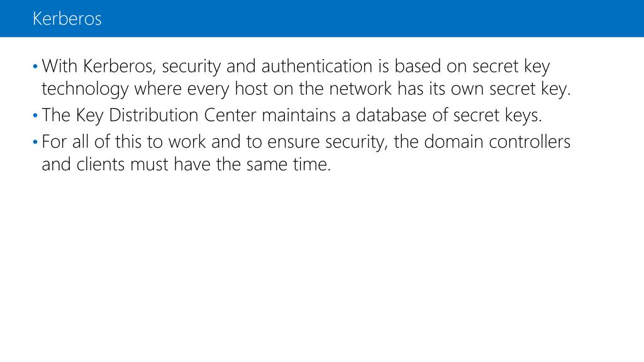Select the third bullet point marker
The width and height of the screenshot is (644, 362).
tap(35, 142)
